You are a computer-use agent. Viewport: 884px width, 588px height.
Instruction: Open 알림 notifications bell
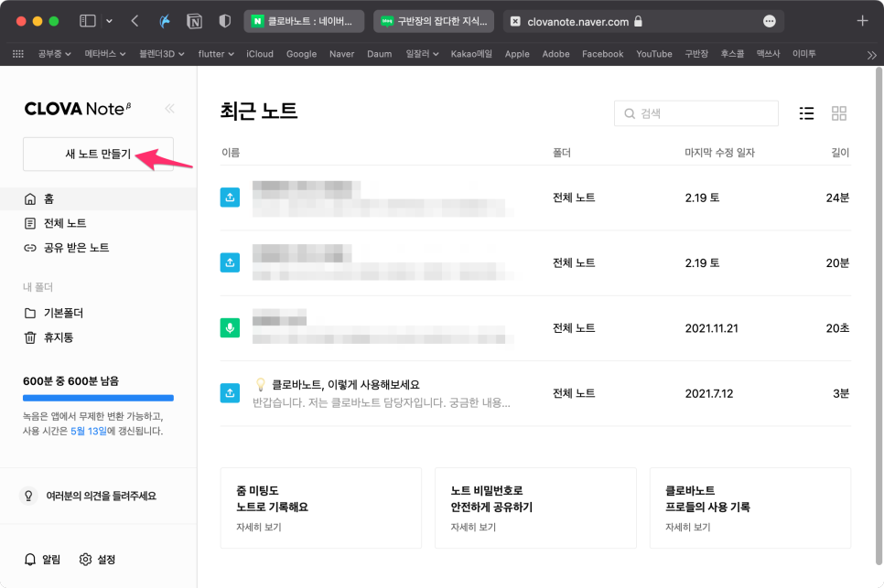click(42, 560)
